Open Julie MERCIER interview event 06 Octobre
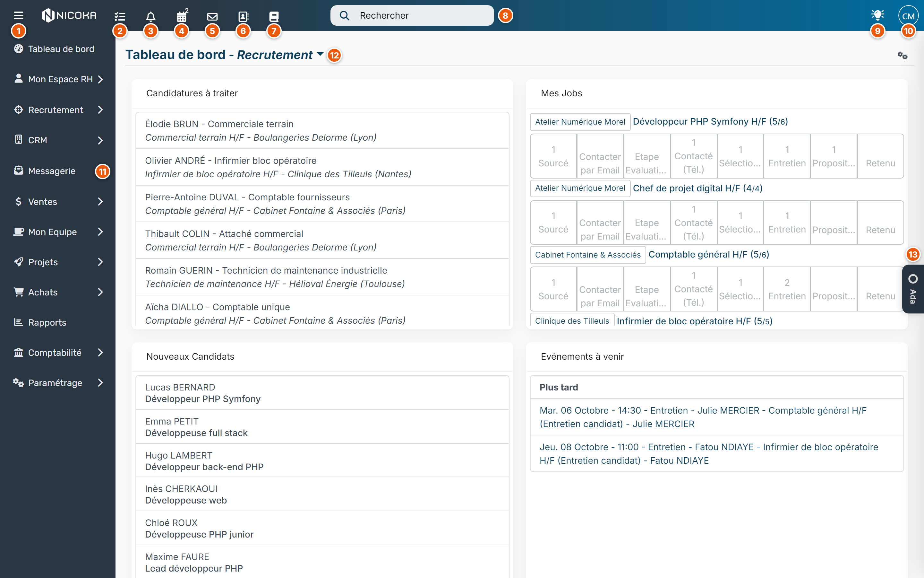 (717, 417)
